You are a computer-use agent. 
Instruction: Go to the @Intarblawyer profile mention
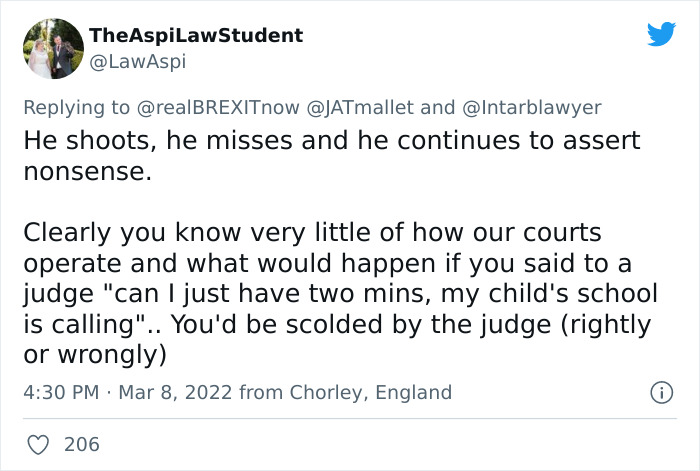pos(532,108)
